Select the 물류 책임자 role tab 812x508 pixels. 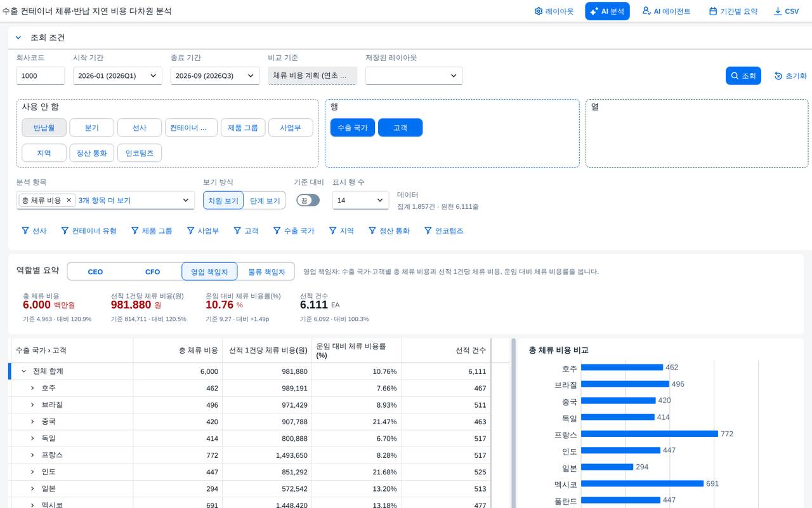266,272
